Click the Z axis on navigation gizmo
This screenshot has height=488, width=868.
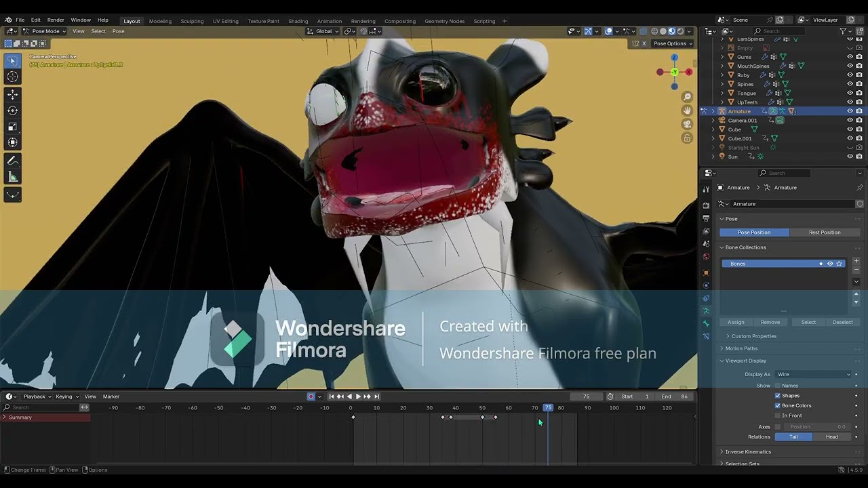[674, 58]
